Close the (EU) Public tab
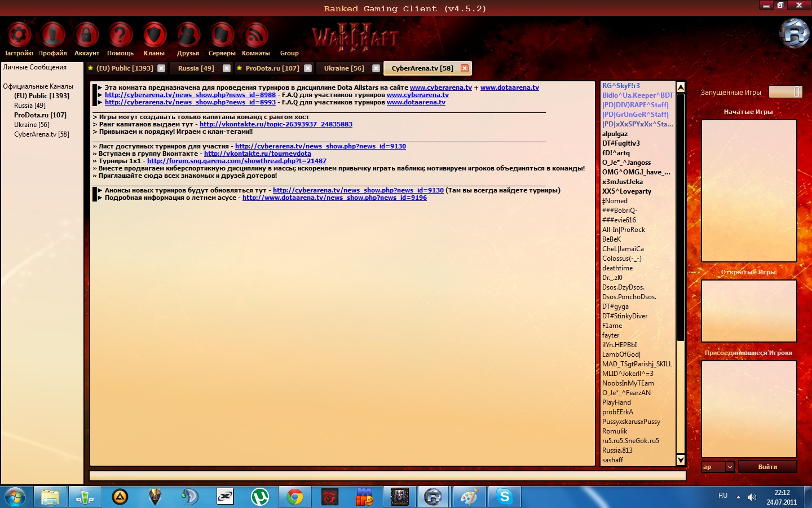Viewport: 812px width, 508px height. point(161,68)
